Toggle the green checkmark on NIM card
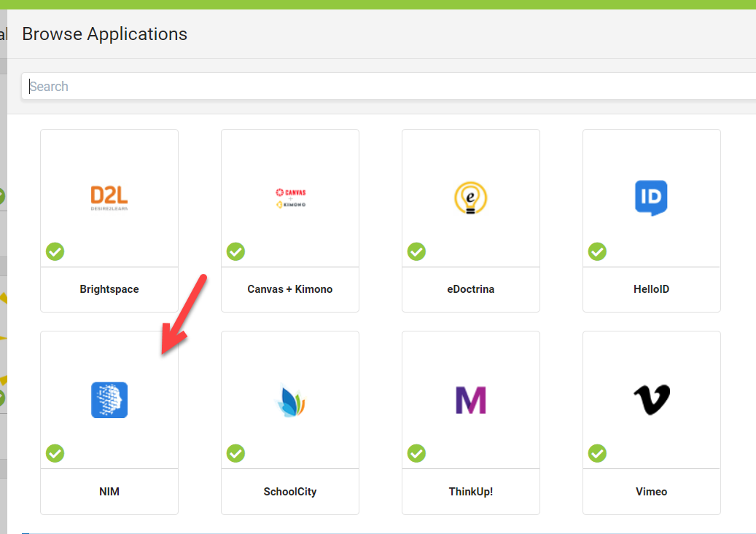The width and height of the screenshot is (756, 534). (55, 453)
